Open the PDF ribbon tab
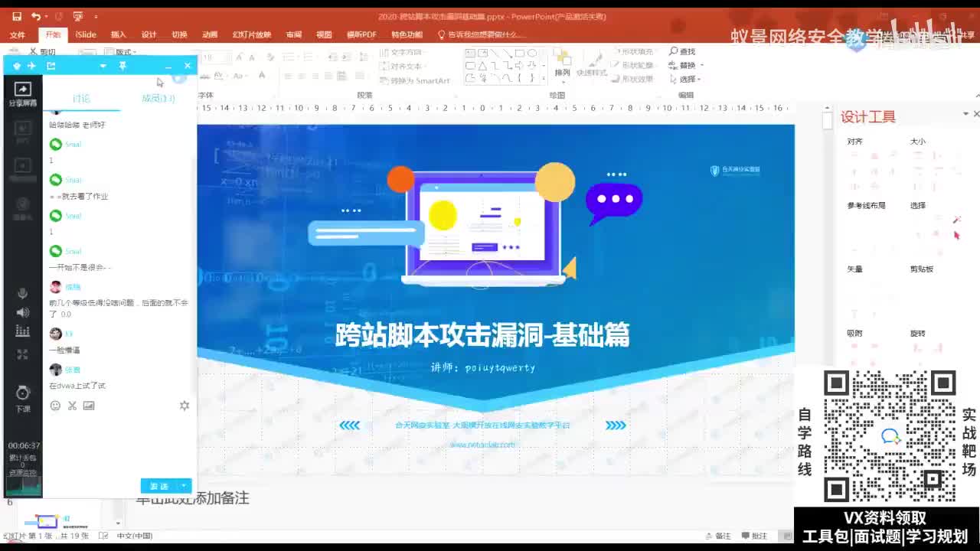 click(x=361, y=34)
